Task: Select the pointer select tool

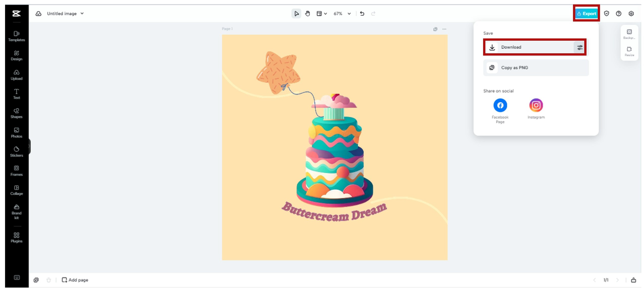Action: pyautogui.click(x=296, y=14)
